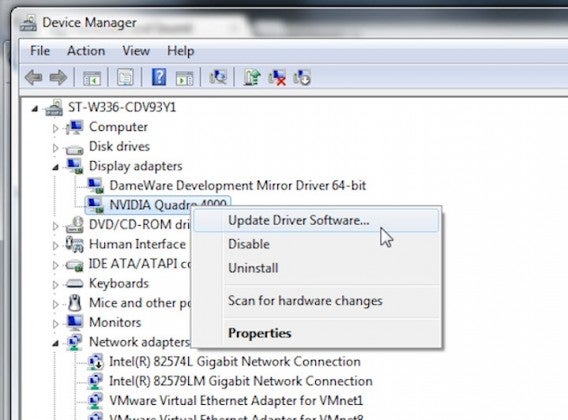
Task: Collapse the Display adapters category
Action: 55,167
